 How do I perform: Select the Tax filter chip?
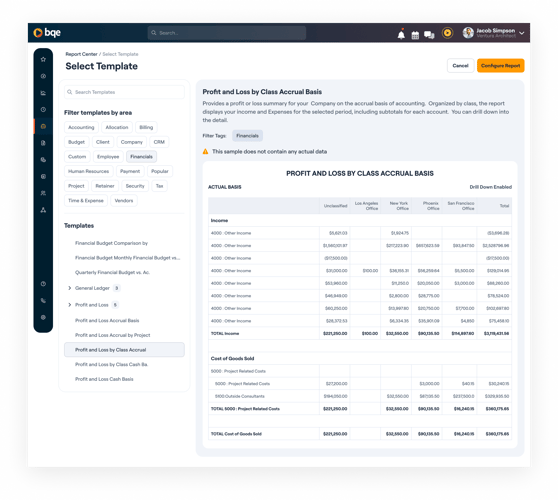[x=159, y=186]
